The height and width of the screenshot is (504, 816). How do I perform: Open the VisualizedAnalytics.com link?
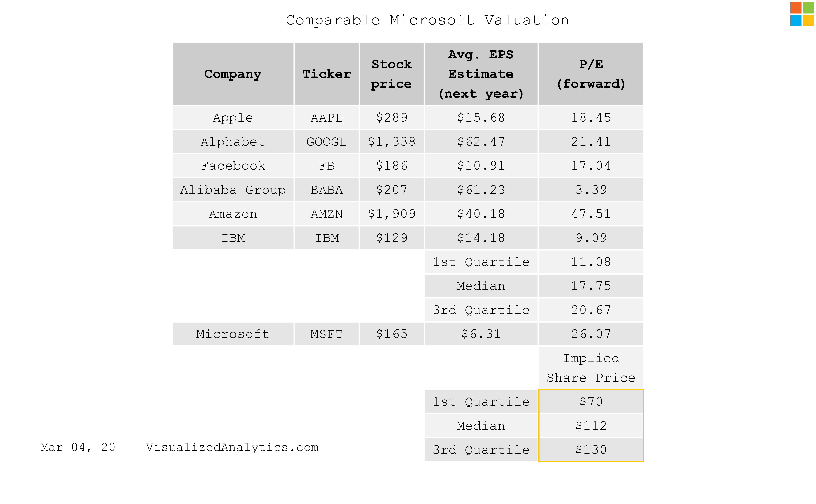point(232,447)
